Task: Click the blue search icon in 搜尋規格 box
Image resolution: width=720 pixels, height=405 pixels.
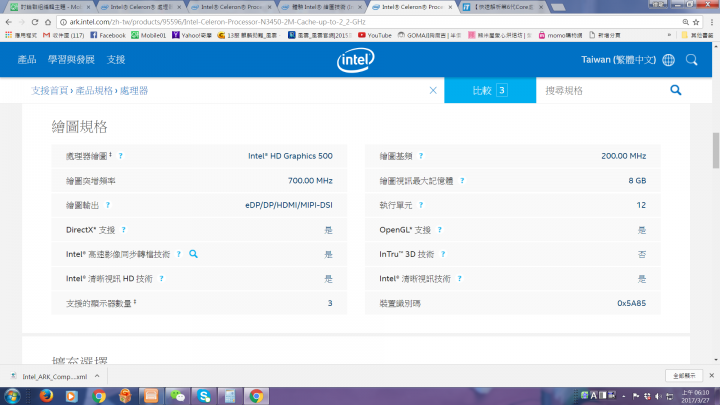Action: [675, 90]
